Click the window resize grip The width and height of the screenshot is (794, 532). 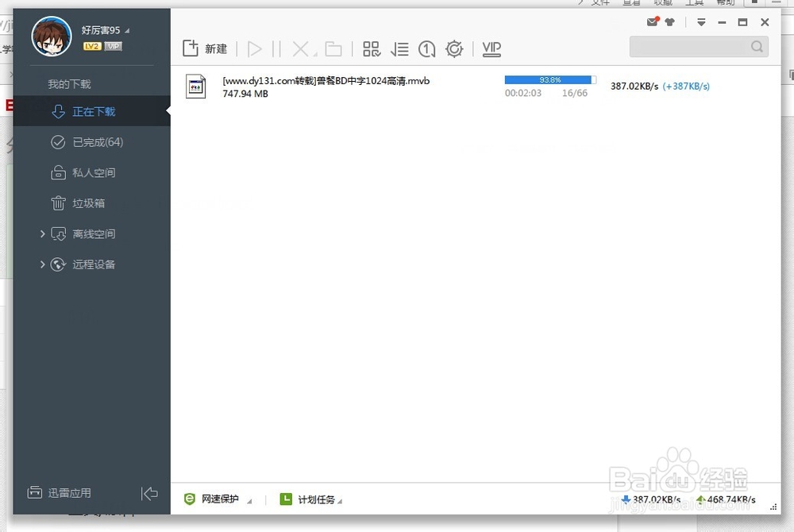(773, 507)
